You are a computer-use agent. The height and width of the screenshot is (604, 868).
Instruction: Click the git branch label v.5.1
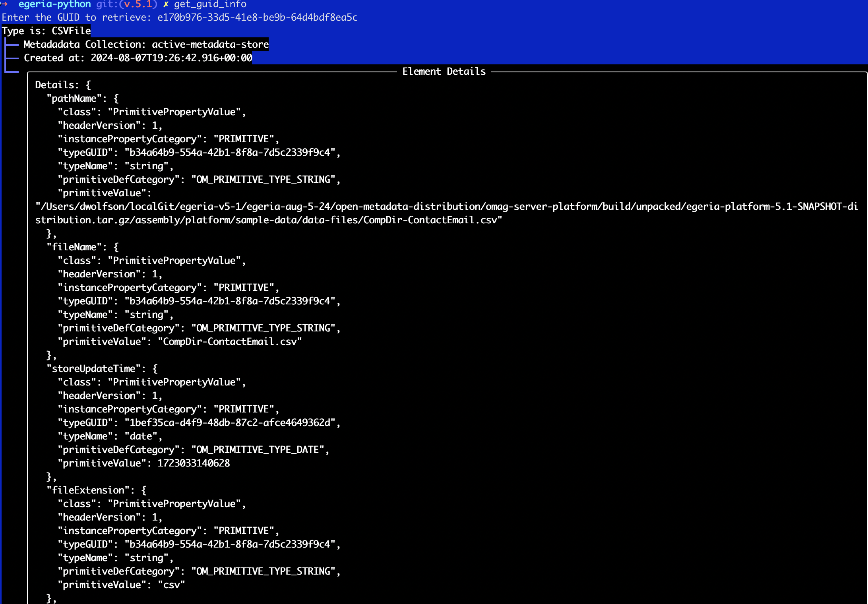pyautogui.click(x=138, y=4)
